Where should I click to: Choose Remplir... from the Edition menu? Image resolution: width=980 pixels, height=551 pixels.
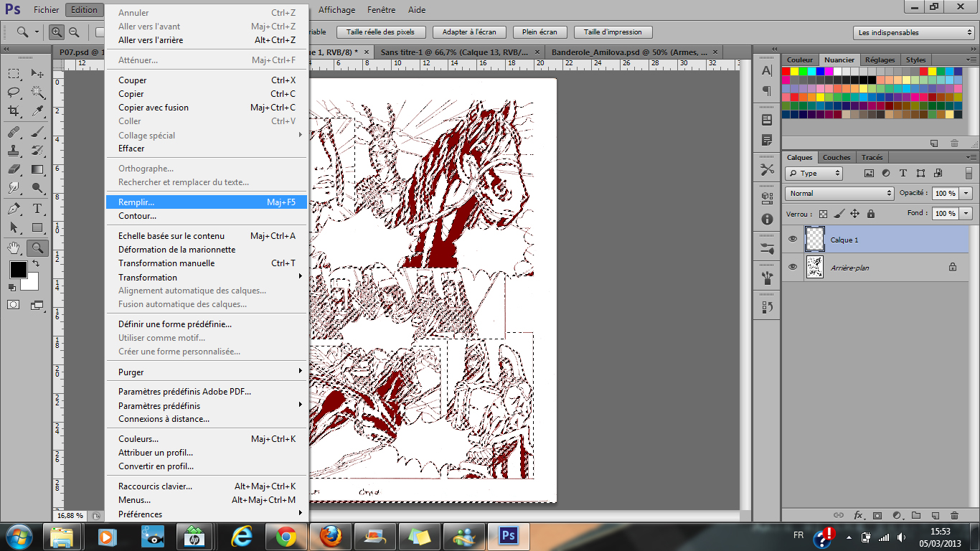pos(207,202)
